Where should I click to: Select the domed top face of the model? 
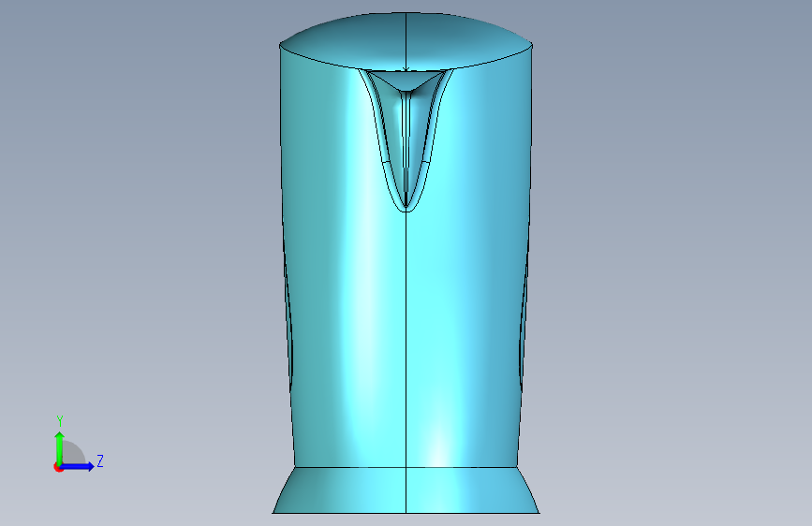[406, 40]
